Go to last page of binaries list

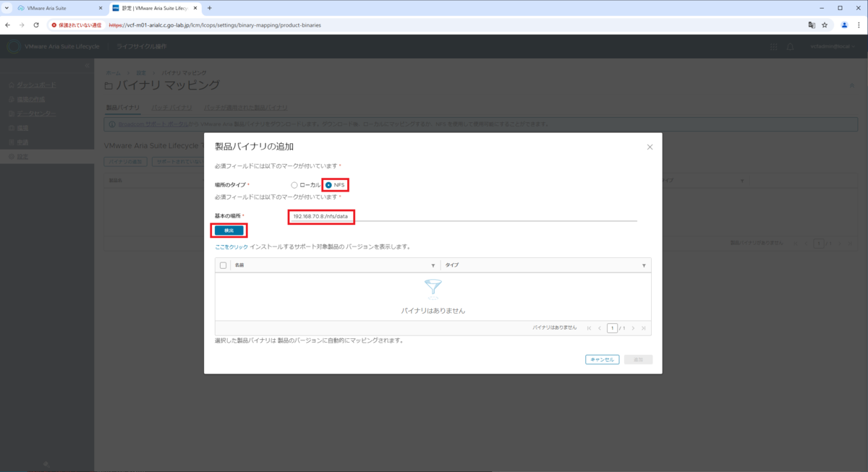point(643,328)
